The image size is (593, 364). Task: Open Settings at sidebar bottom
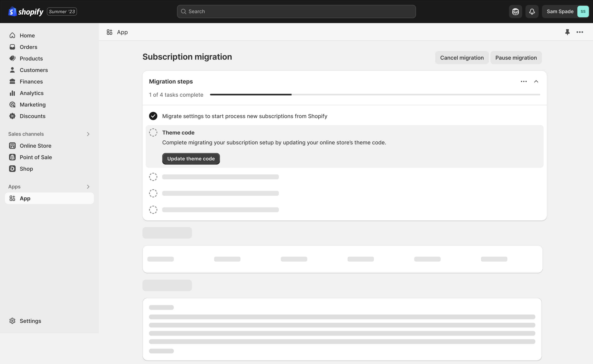click(49, 321)
